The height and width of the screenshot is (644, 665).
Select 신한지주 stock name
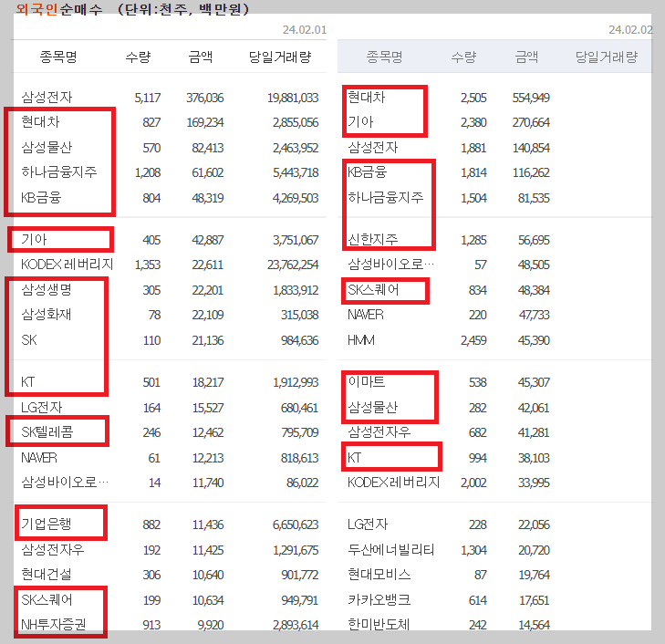click(x=373, y=240)
